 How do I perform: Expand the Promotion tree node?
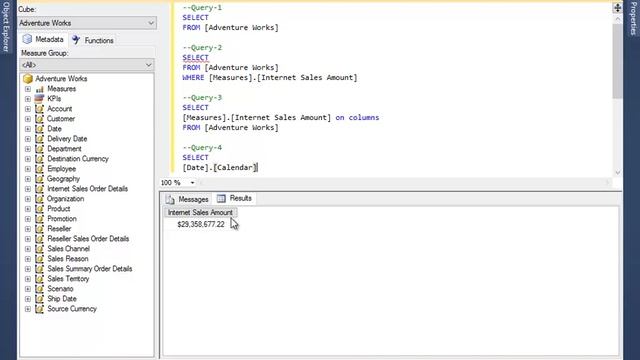(28, 219)
